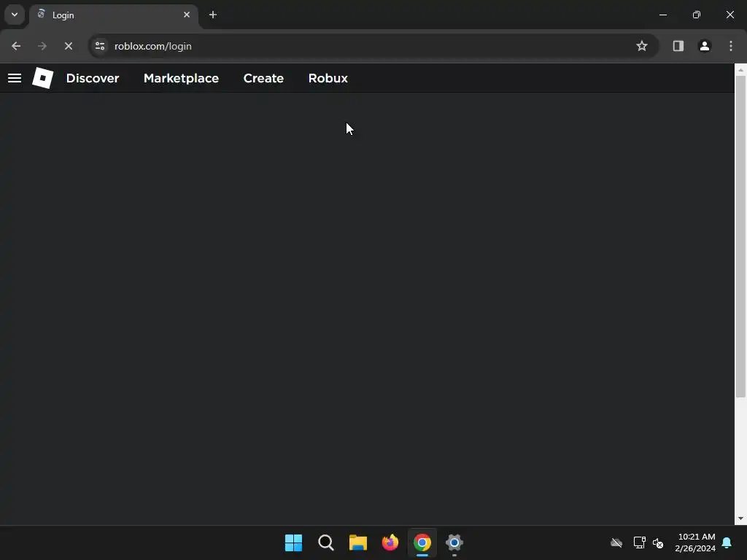747x560 pixels.
Task: Close the Login tab
Action: pos(187,15)
